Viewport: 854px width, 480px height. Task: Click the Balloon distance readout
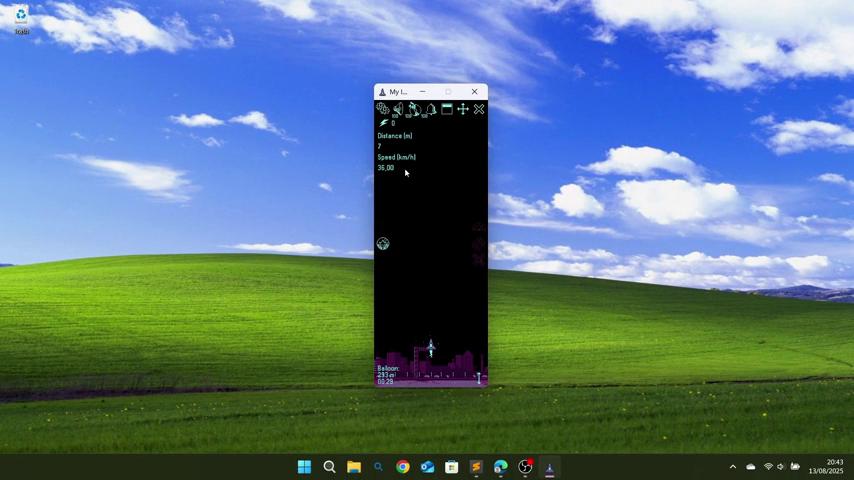pos(387,374)
